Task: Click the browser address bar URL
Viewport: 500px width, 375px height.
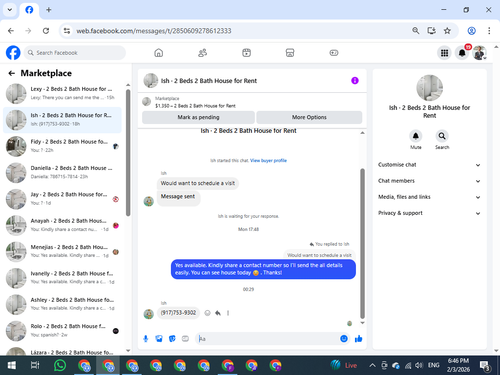Action: click(154, 31)
